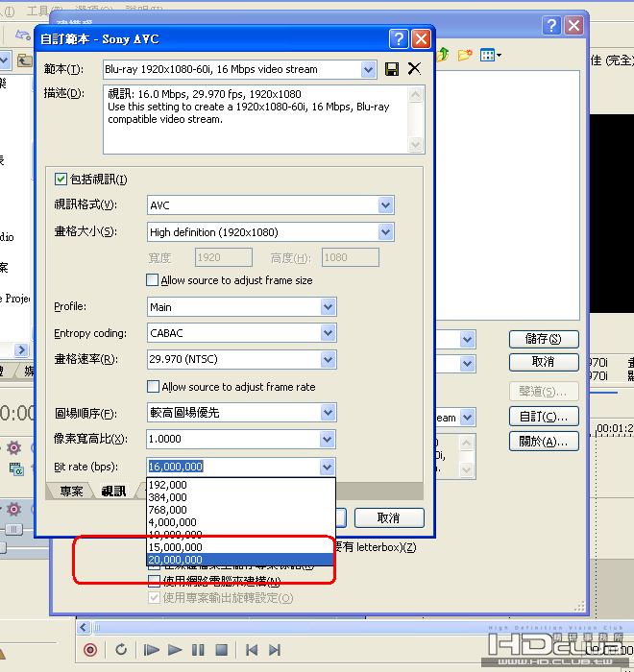Viewport: 634px width, 672px height.
Task: Click the folder-up icon in the left panel
Action: point(24,60)
